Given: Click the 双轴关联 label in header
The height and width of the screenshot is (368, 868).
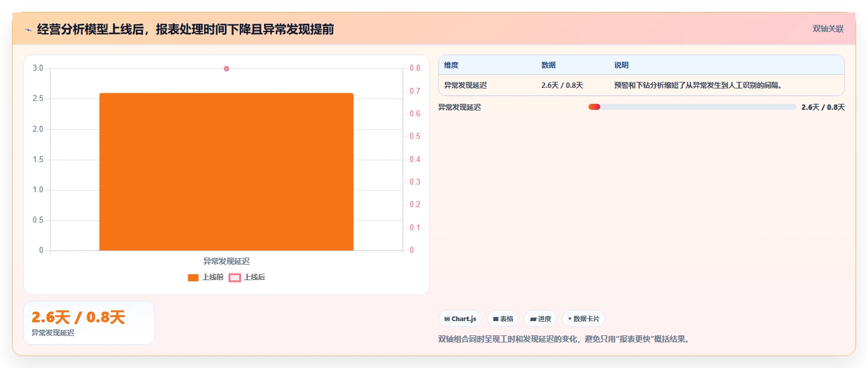Looking at the screenshot, I should pyautogui.click(x=828, y=28).
